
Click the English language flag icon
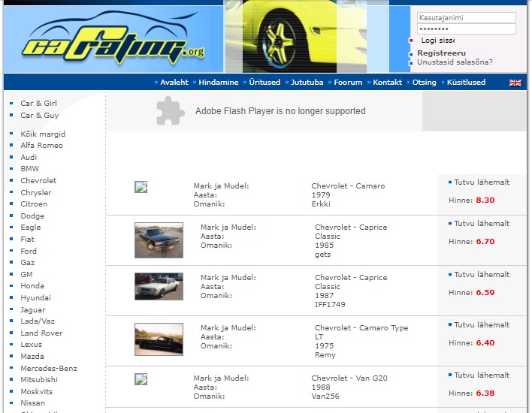[515, 83]
